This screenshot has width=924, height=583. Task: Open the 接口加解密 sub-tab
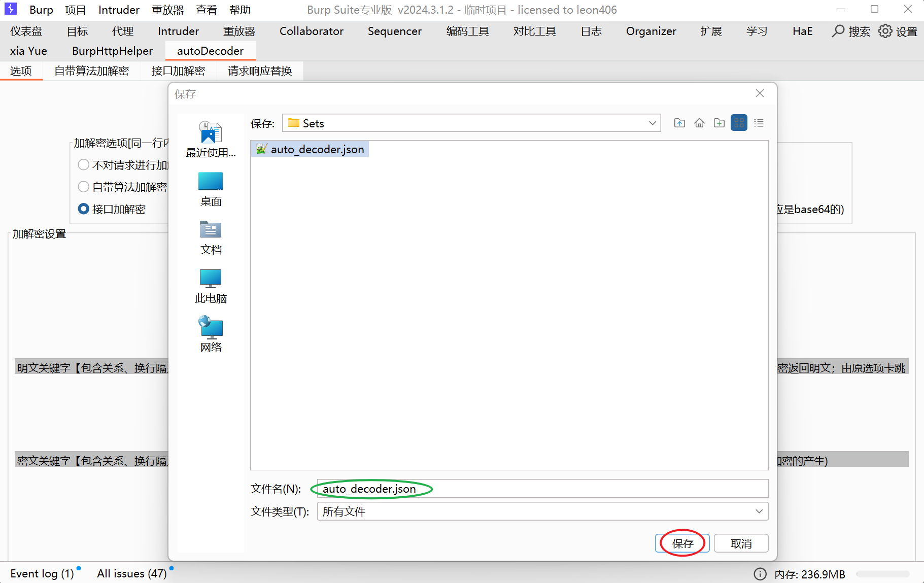coord(178,71)
